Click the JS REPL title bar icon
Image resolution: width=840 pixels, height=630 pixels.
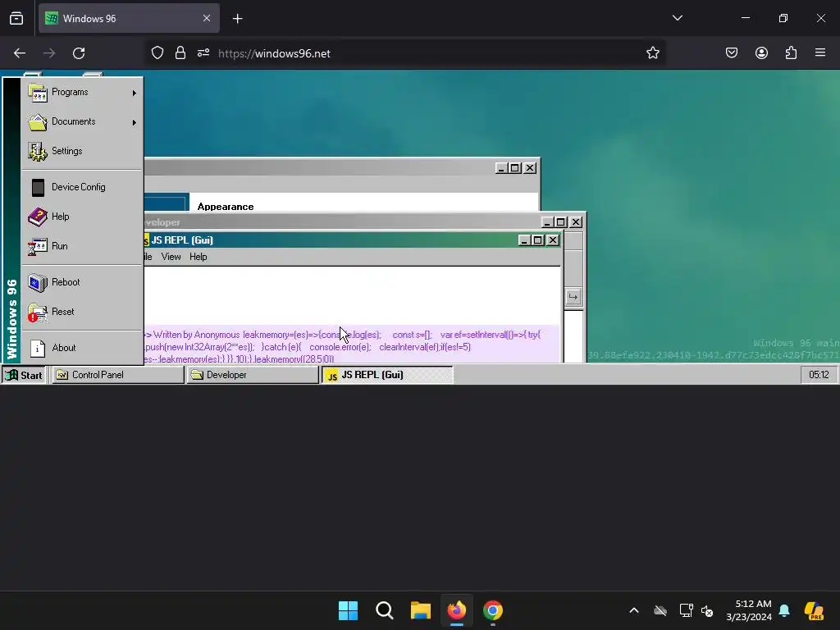[146, 240]
